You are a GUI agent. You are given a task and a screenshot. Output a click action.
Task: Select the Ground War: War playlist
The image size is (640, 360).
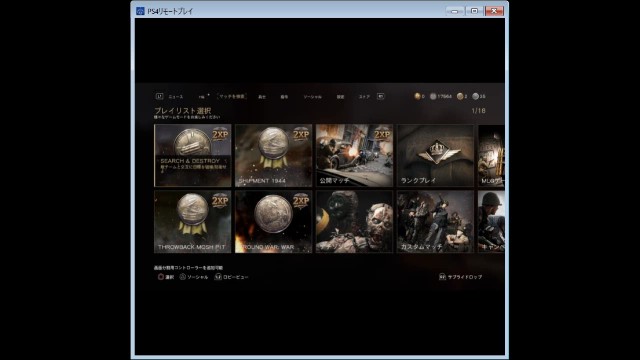pyautogui.click(x=273, y=222)
